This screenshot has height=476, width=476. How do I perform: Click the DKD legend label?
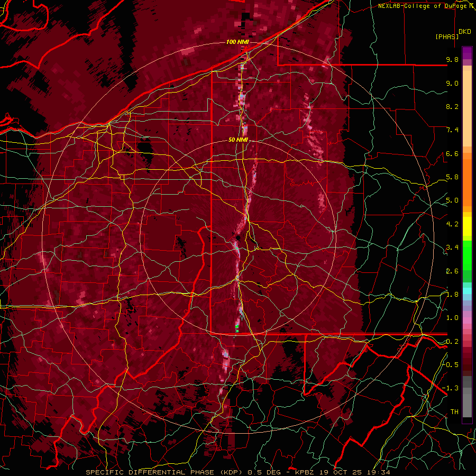[x=465, y=32]
